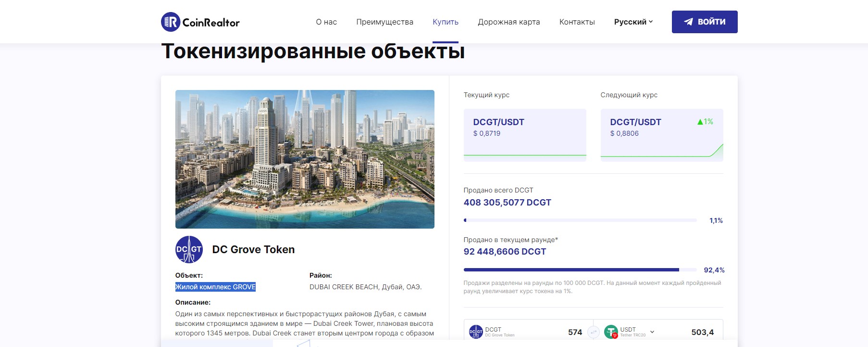The width and height of the screenshot is (868, 347).
Task: Click the Текущий курс label
Action: tap(486, 95)
